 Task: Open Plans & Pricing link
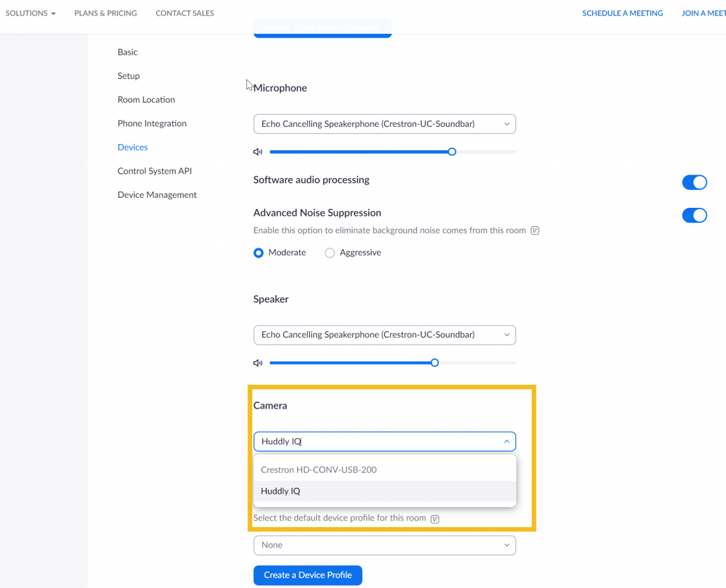(x=106, y=13)
